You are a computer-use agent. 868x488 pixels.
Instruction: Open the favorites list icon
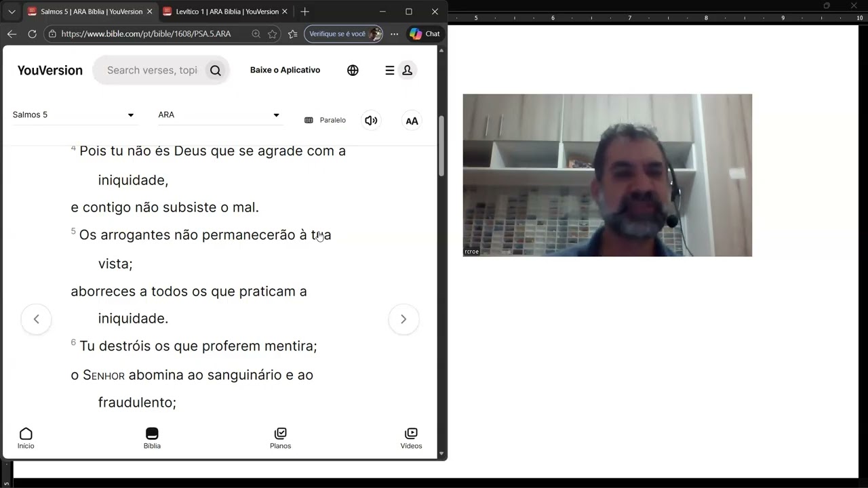[292, 34]
